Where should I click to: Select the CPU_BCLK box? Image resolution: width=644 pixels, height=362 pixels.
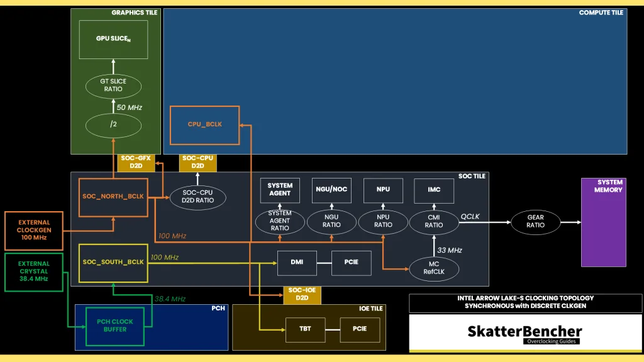[x=204, y=125]
